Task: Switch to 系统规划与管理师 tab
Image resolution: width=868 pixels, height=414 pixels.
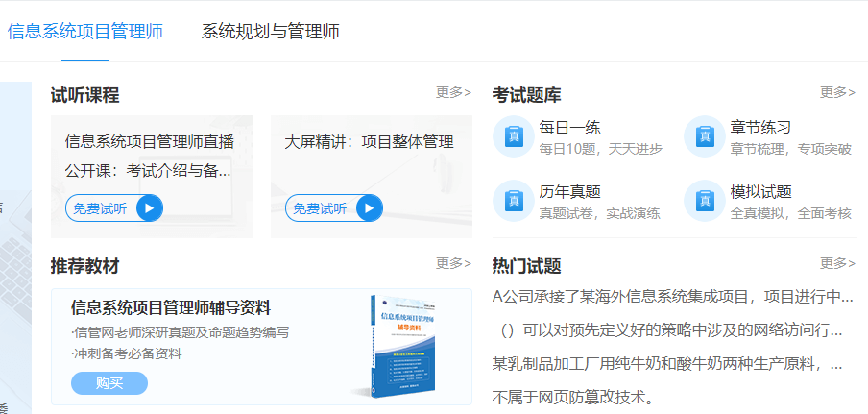Action: point(270,31)
